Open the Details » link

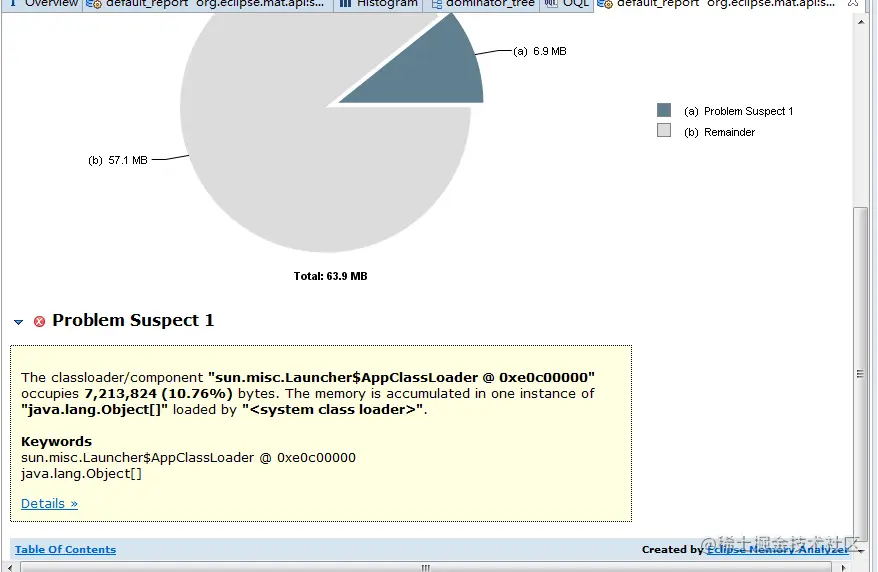[x=49, y=503]
